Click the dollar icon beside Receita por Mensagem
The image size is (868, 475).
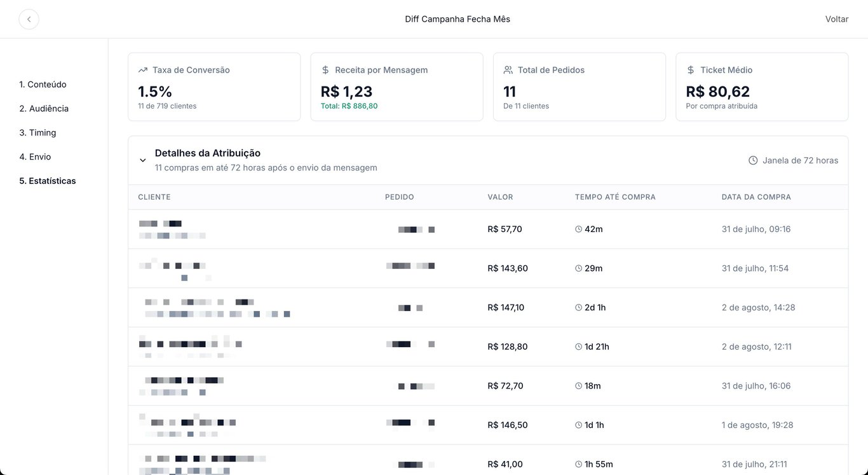click(x=325, y=70)
